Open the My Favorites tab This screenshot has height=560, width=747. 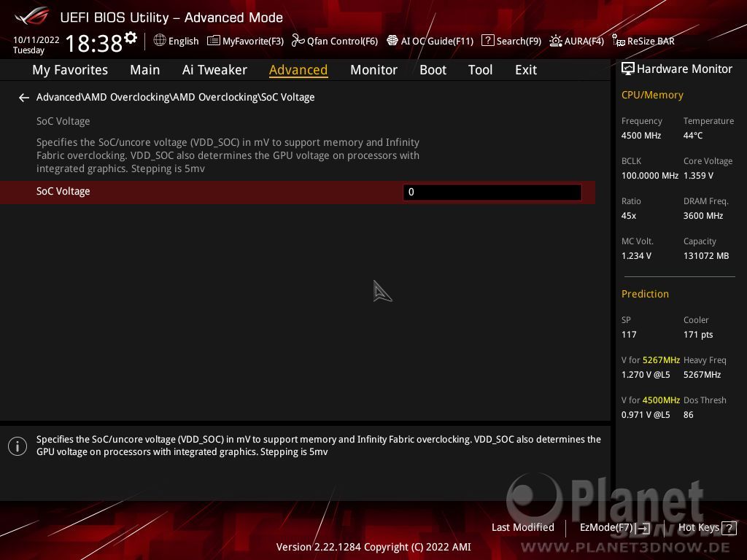70,70
